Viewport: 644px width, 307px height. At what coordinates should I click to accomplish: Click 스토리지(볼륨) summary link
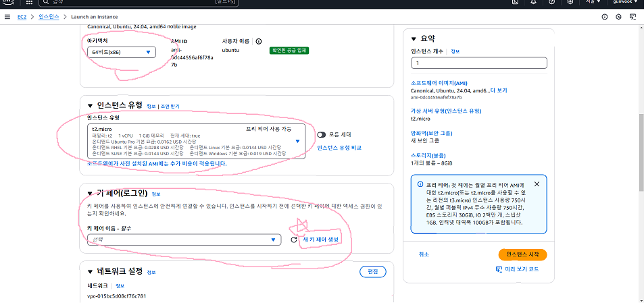click(428, 156)
